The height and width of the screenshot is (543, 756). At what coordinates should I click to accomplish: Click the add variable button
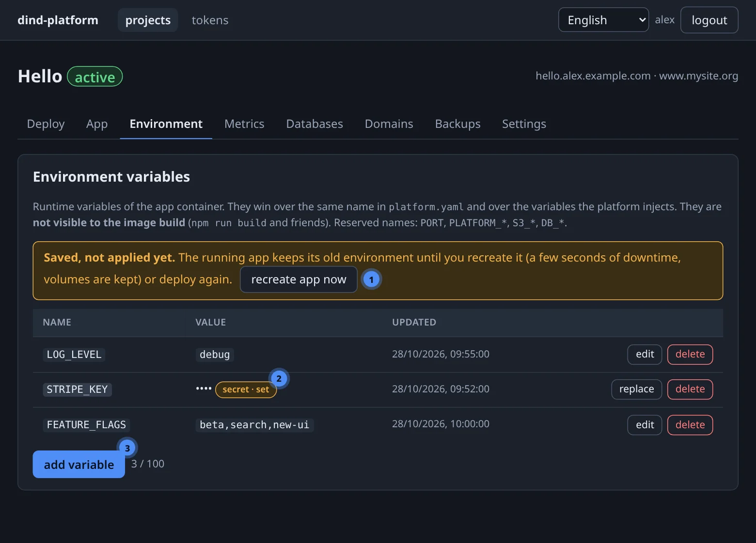click(79, 465)
